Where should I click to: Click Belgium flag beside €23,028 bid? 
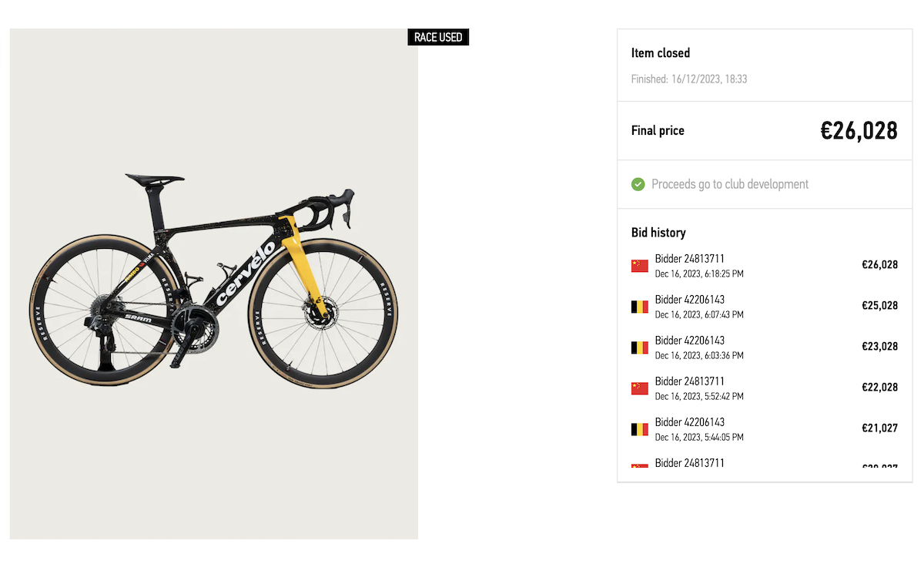[639, 347]
